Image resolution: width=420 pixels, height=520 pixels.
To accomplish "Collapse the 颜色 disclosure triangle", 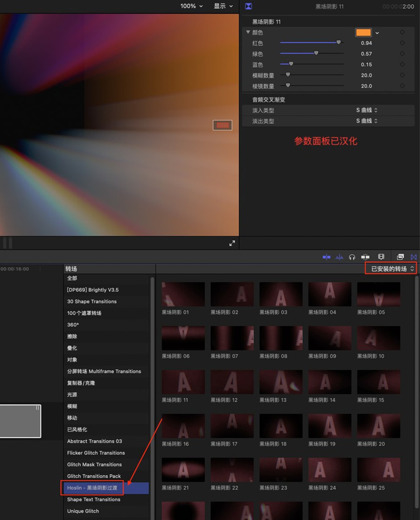I will [248, 32].
